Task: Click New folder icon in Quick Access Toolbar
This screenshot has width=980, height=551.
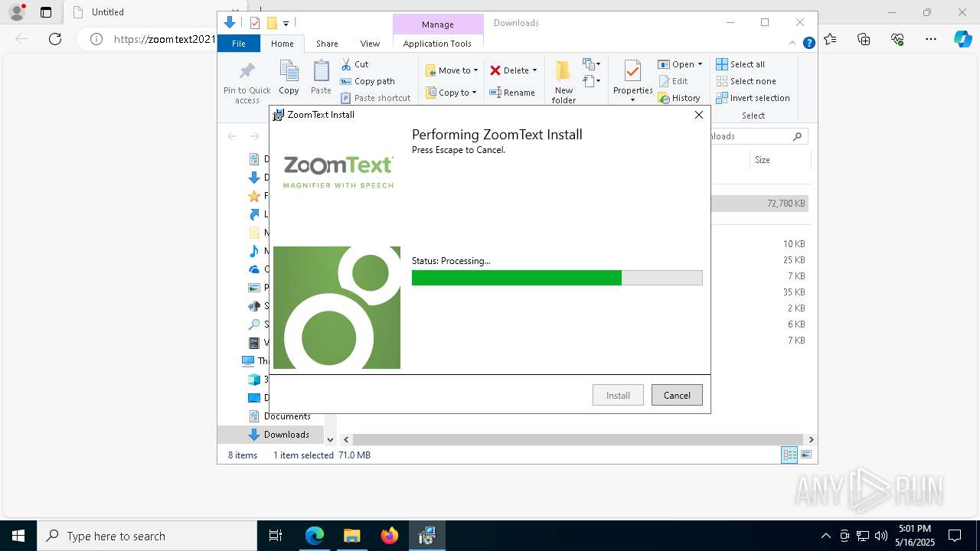Action: pyautogui.click(x=271, y=23)
